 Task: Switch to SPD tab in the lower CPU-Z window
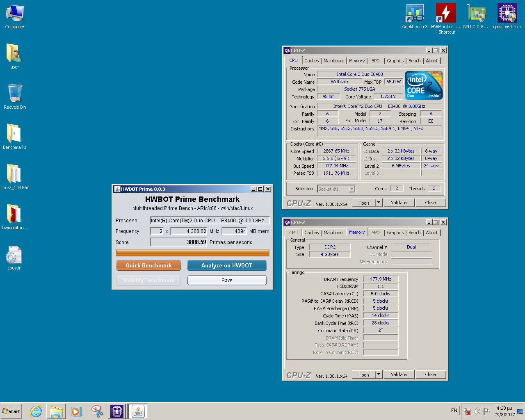point(376,233)
